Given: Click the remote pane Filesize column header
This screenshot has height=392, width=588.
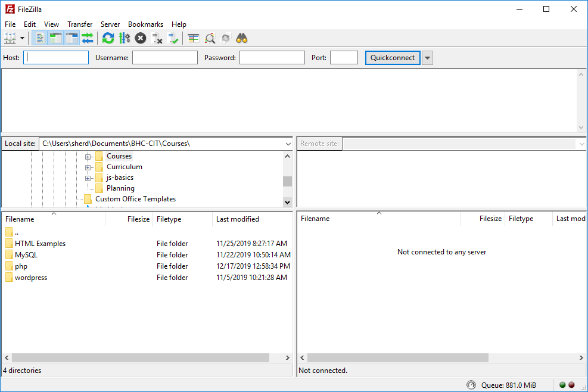Looking at the screenshot, I should click(x=483, y=219).
